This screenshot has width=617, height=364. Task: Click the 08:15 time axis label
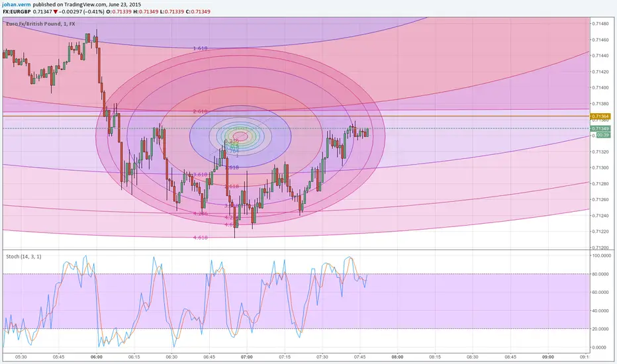(x=435, y=357)
